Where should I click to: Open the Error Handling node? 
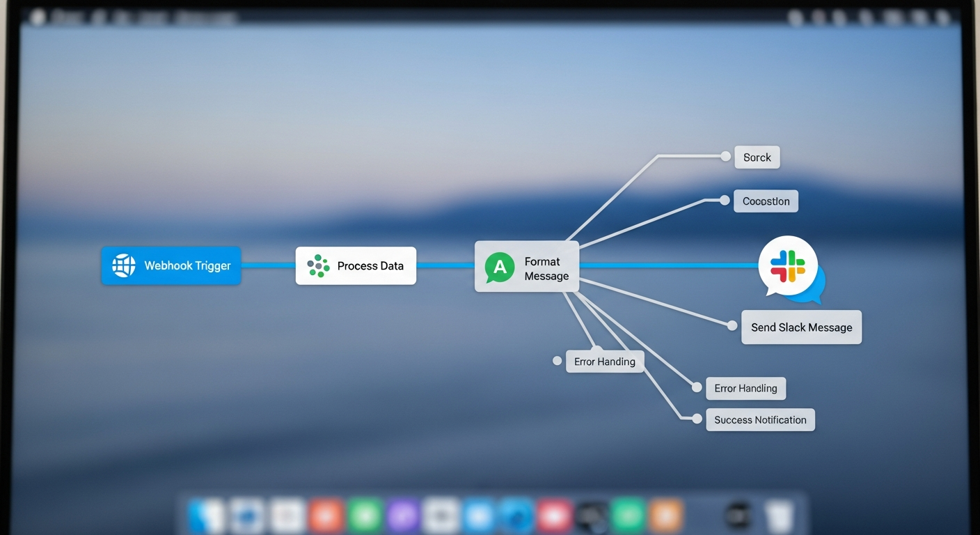[x=745, y=389]
